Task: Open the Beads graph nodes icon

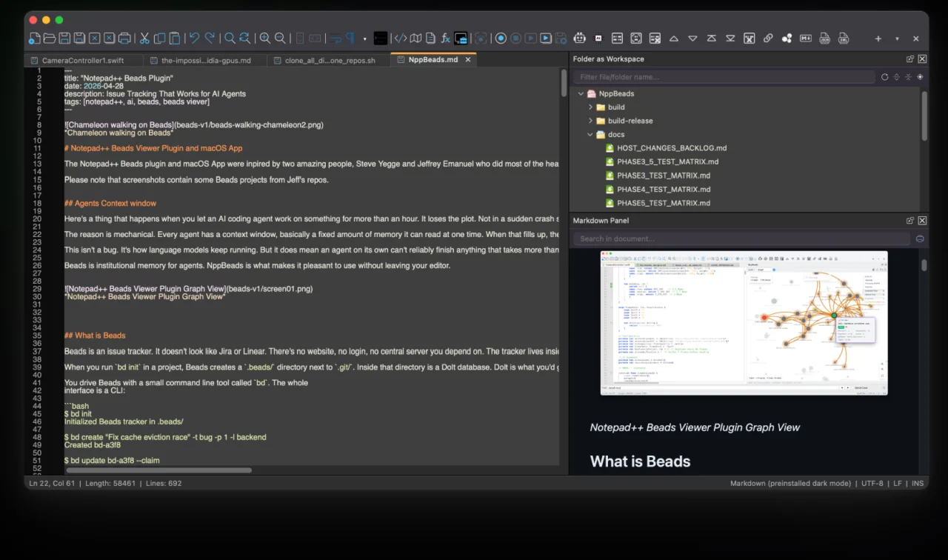Action: click(787, 39)
